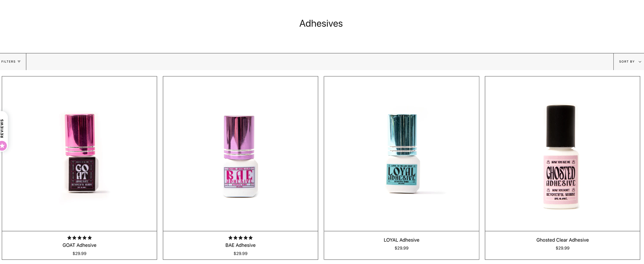The width and height of the screenshot is (644, 264).
Task: Click the Adhesives collection heading
Action: pos(321,23)
